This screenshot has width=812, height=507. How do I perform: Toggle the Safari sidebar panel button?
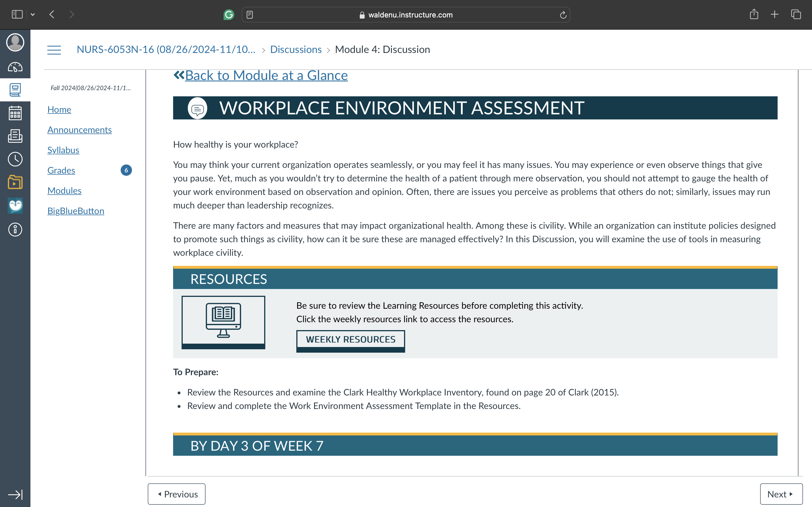point(17,14)
